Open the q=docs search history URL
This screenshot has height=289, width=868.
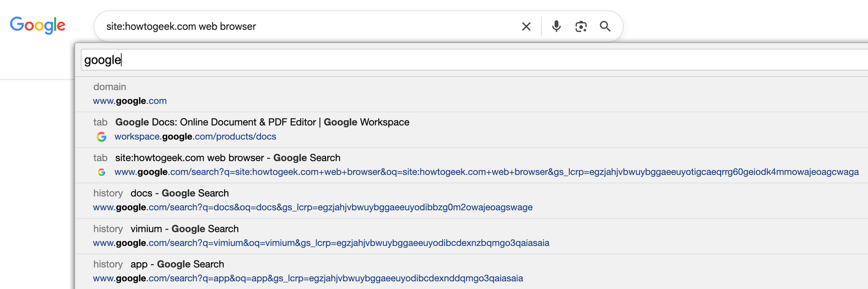[x=313, y=208]
